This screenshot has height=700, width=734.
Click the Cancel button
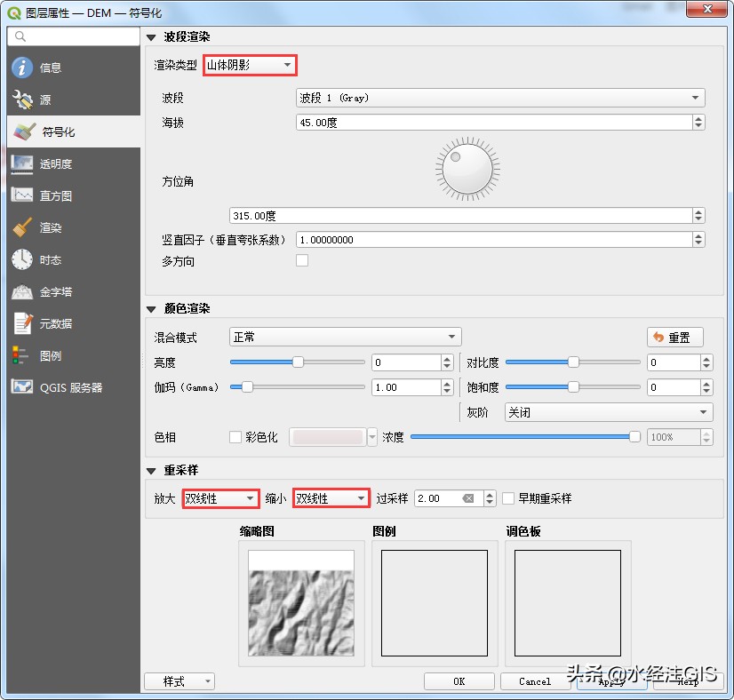[535, 681]
